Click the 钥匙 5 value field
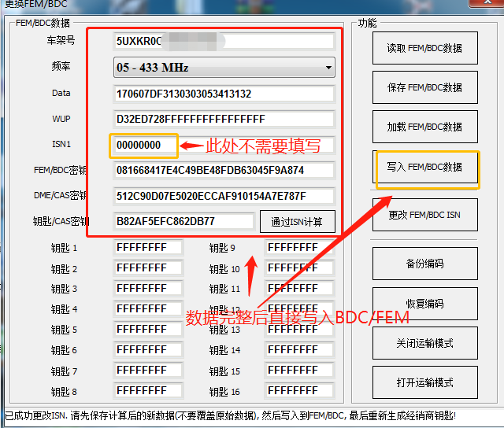 coord(148,329)
